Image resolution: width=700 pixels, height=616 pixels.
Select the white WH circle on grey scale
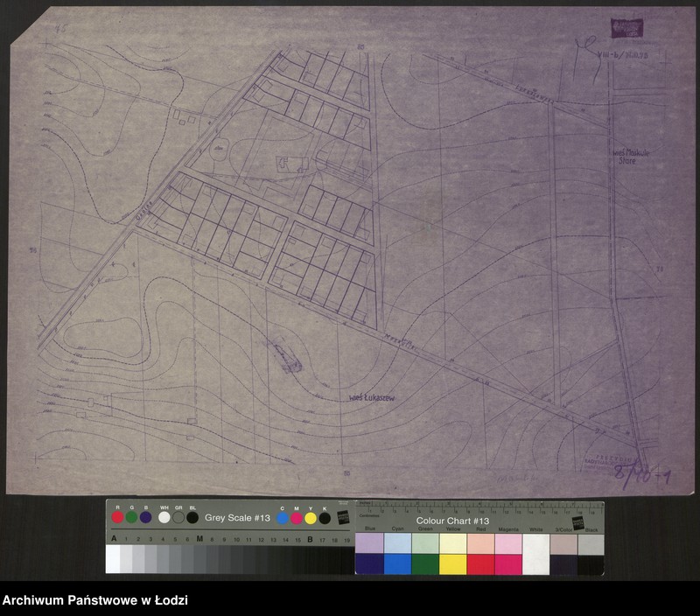[164, 517]
